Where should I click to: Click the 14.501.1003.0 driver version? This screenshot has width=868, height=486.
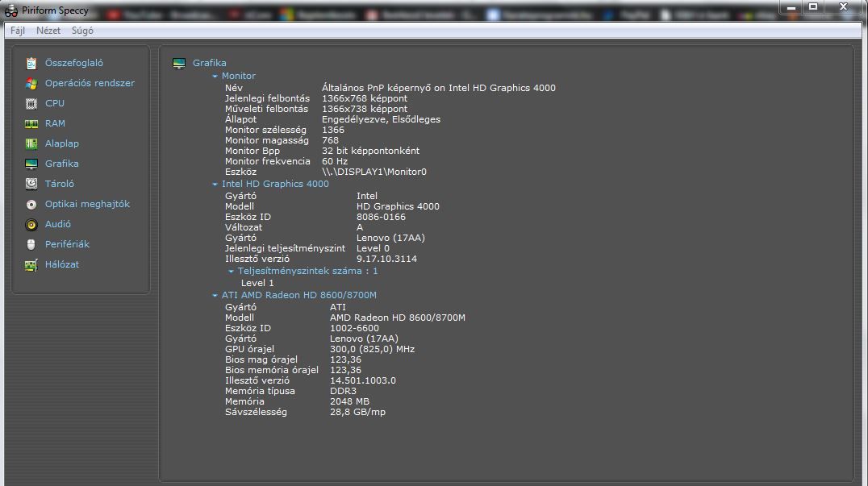point(362,380)
